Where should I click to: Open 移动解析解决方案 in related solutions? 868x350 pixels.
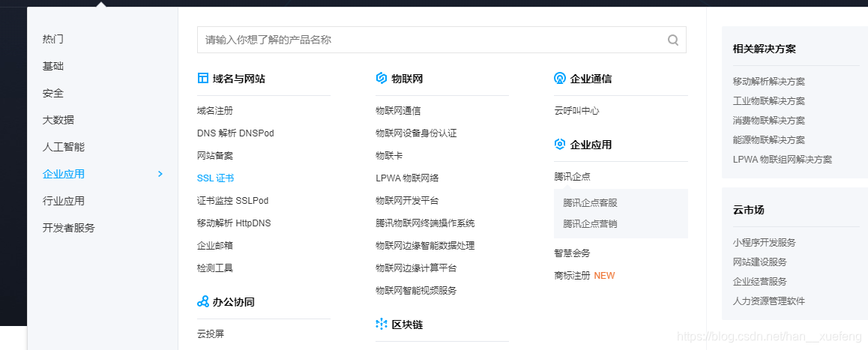pyautogui.click(x=769, y=82)
